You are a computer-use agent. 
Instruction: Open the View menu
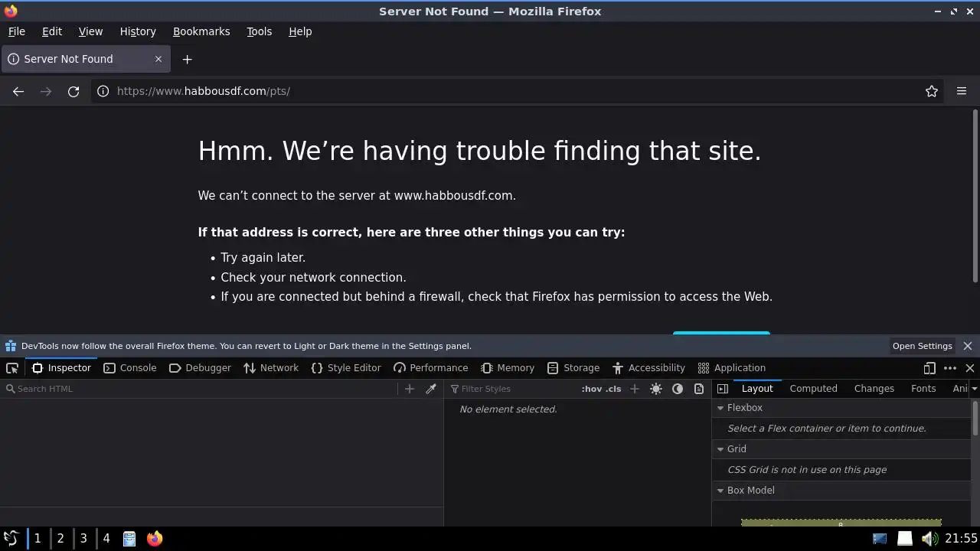[90, 31]
